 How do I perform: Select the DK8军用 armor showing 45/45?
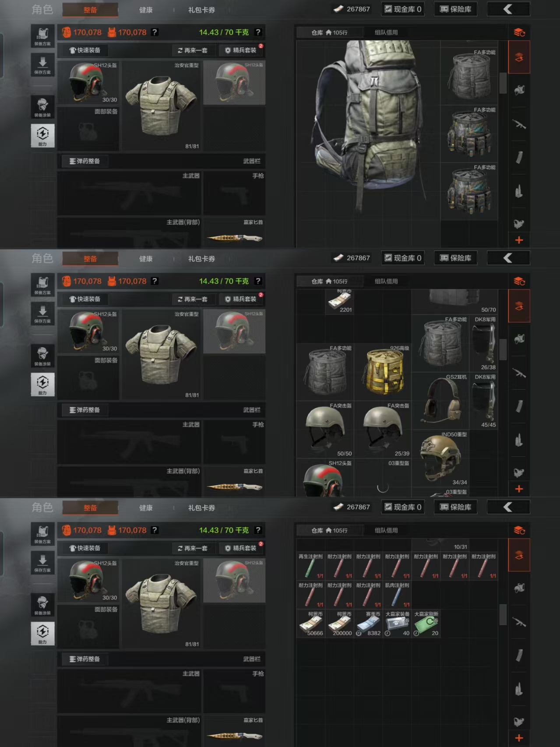point(483,401)
